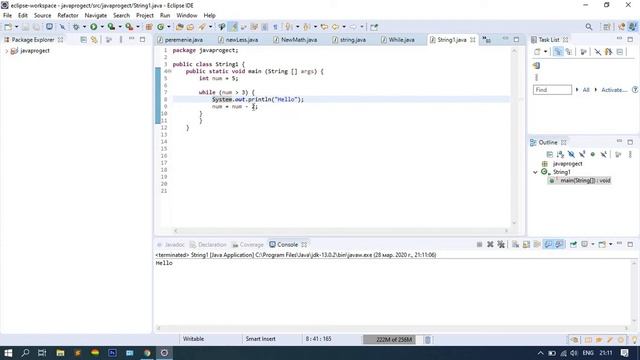Screen dimensions: 640x360
Task: Click the Save icon in the main toolbar
Action: 25,27
